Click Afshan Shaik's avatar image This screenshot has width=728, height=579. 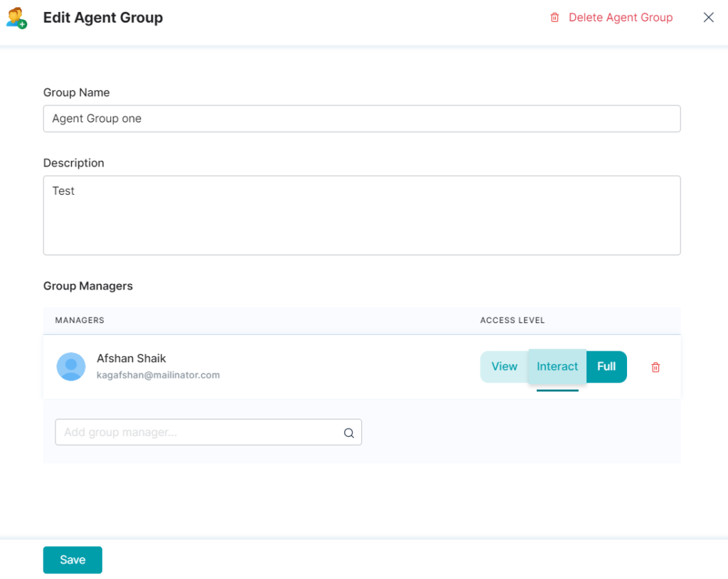click(70, 366)
